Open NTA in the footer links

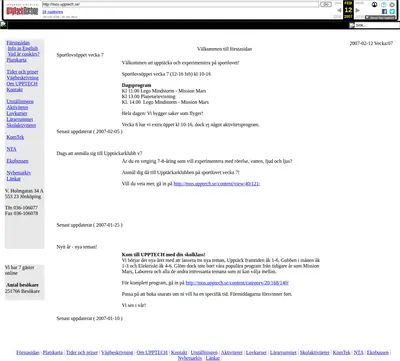click(x=359, y=352)
